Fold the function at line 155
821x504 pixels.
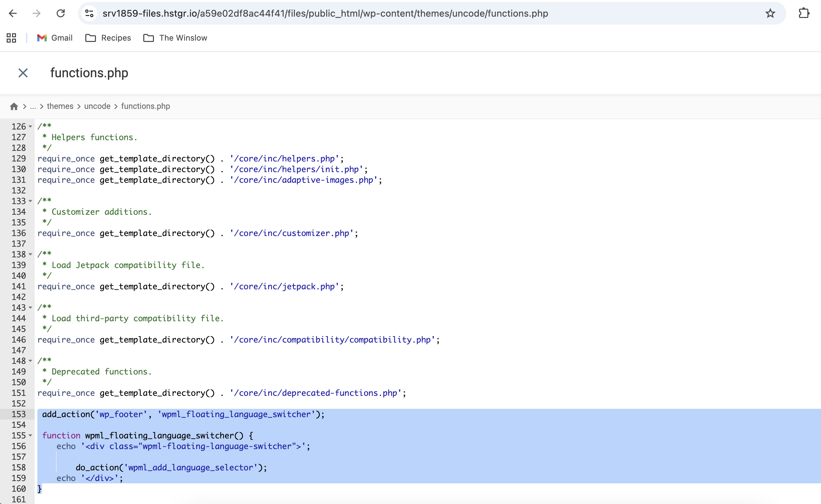[30, 435]
